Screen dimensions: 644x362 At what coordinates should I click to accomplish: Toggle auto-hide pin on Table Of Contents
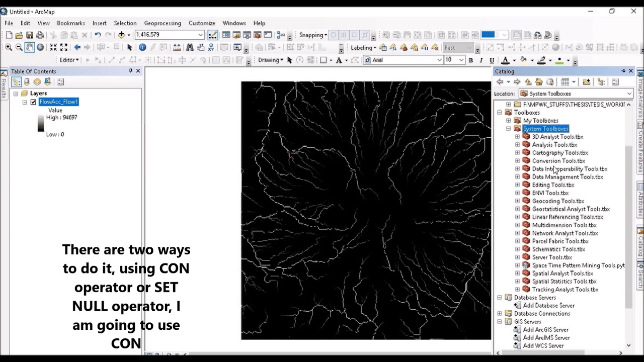coord(130,71)
